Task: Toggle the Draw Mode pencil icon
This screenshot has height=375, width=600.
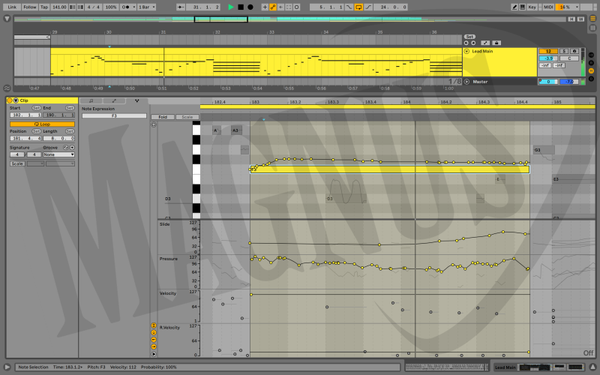Action: pyautogui.click(x=514, y=7)
